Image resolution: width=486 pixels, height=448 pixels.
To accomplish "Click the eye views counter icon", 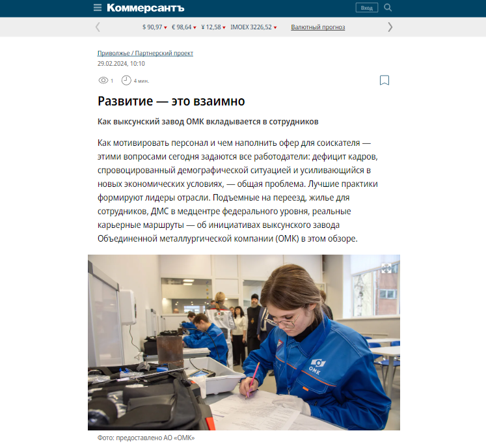I will [103, 80].
